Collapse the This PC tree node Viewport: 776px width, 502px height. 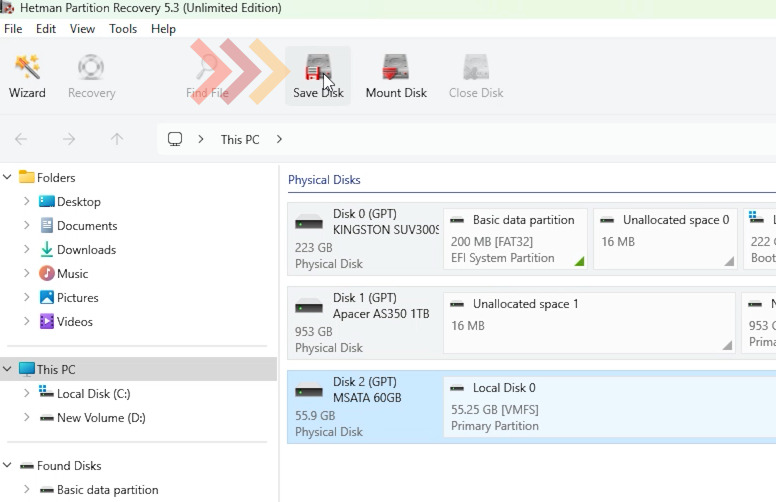7,369
